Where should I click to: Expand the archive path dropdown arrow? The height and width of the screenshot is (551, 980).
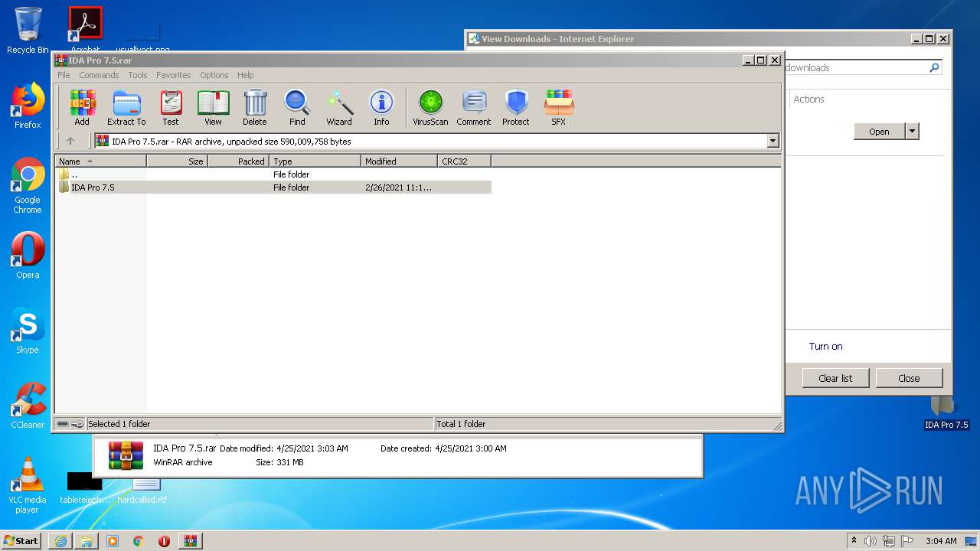pos(773,141)
